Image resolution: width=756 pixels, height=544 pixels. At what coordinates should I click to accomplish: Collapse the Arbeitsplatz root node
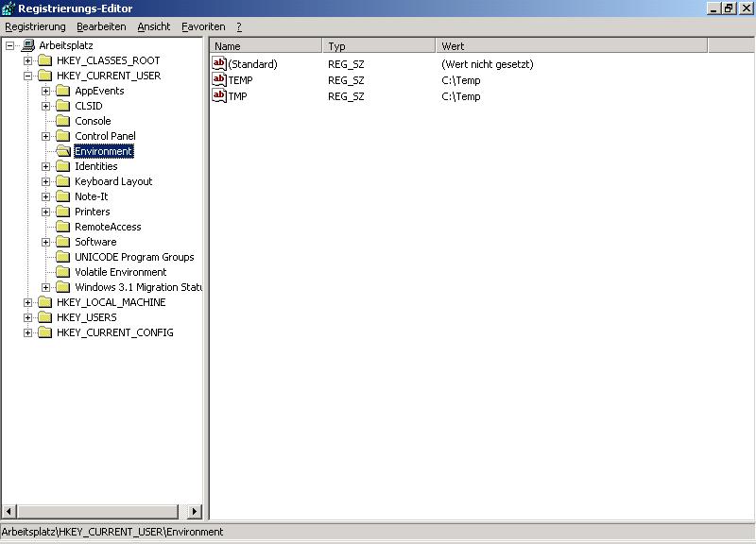coord(10,45)
